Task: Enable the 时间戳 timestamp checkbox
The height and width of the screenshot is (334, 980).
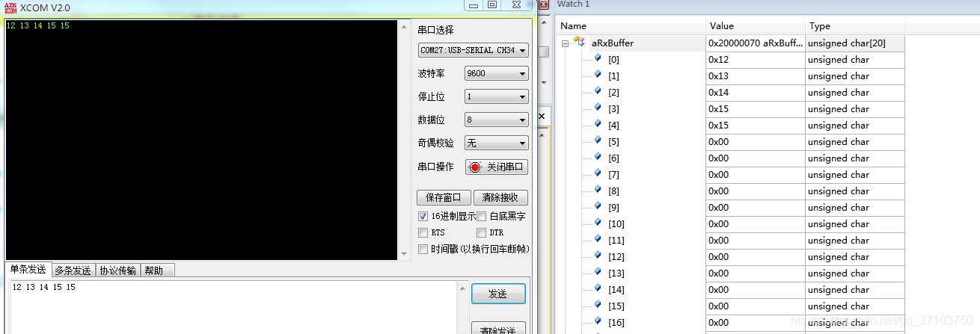Action: click(x=423, y=249)
